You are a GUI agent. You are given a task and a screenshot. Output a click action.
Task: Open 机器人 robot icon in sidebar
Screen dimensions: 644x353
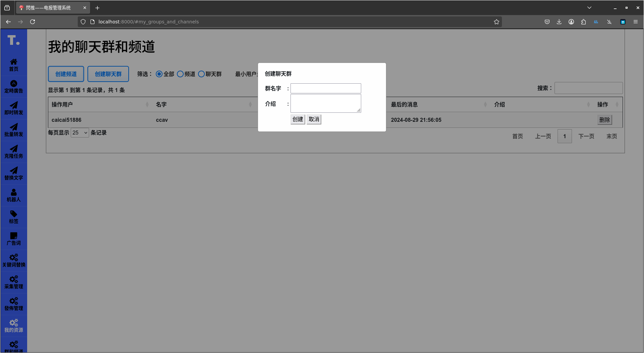tap(14, 195)
